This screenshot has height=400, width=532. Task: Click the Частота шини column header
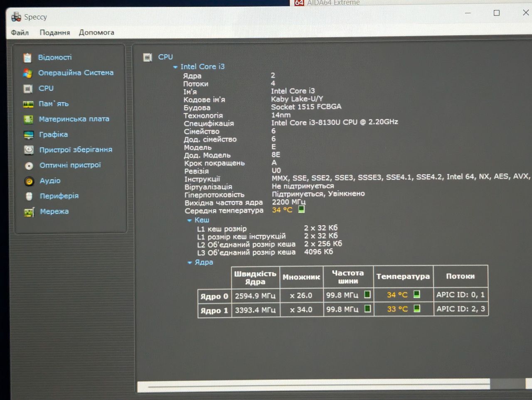[348, 277]
